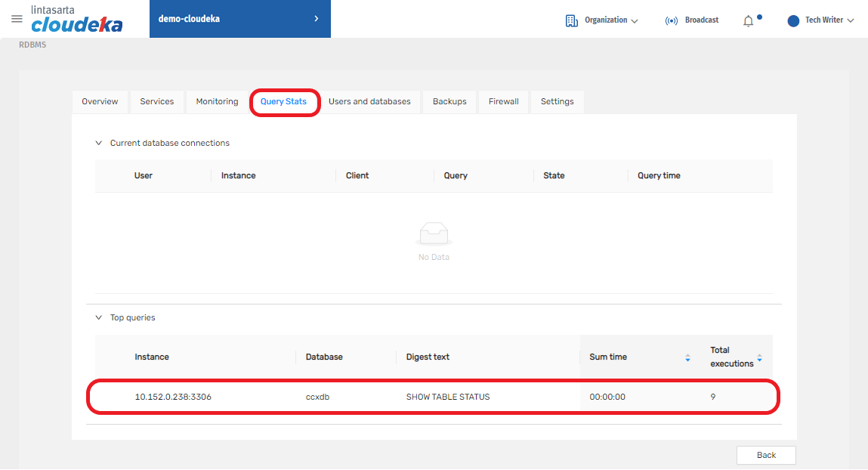Click the Lintasarta Cloudeka logo

(76, 20)
